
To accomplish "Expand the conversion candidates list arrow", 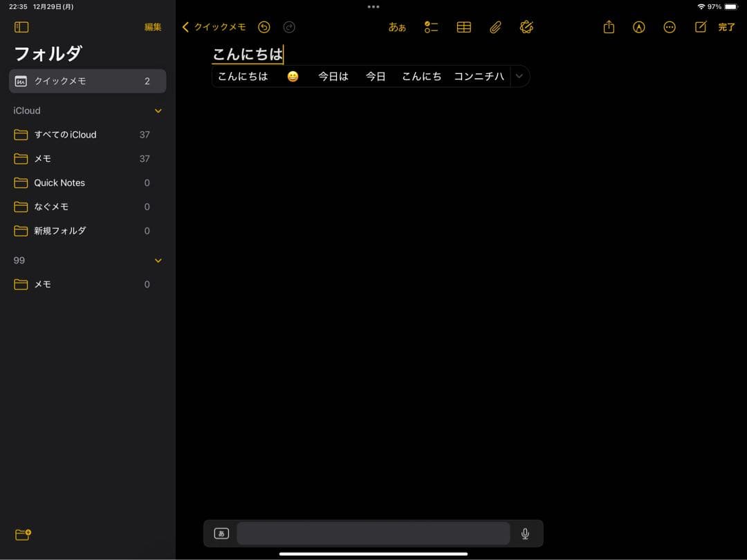I will click(519, 76).
